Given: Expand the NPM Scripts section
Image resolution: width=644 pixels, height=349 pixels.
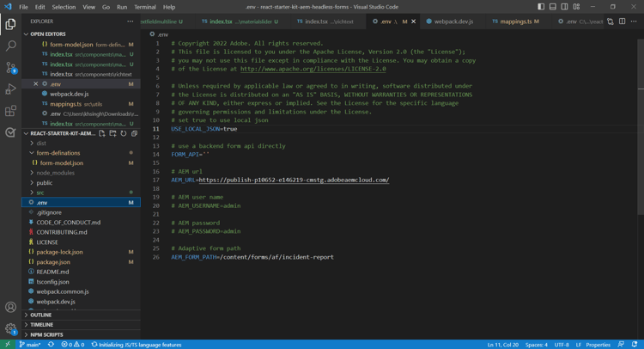Looking at the screenshot, I should [81, 334].
